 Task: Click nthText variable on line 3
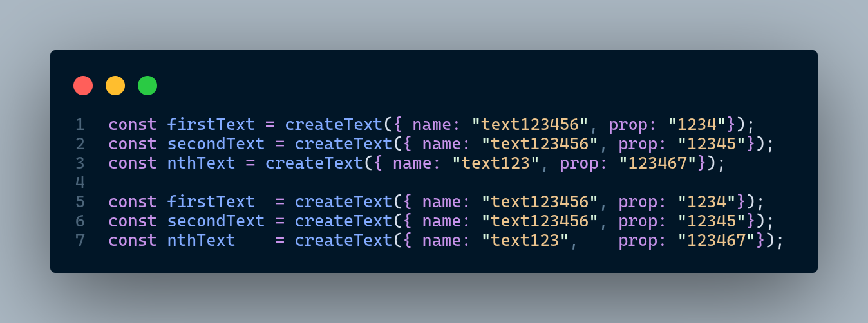(201, 163)
